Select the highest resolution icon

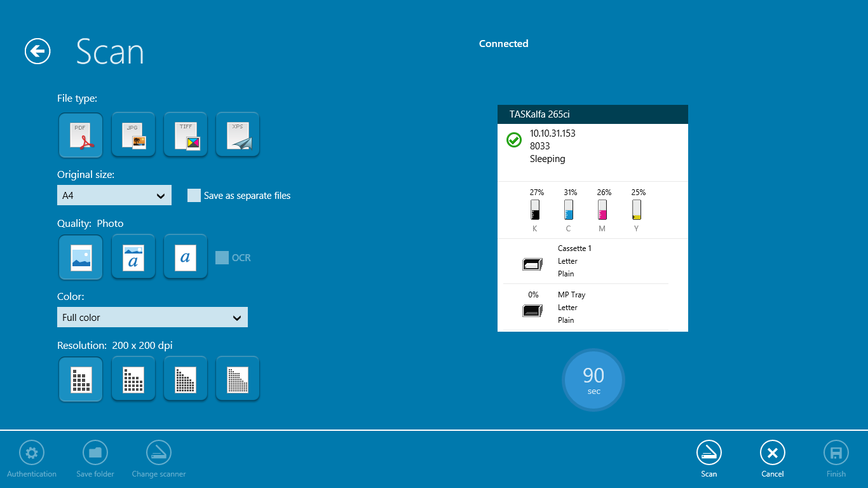point(238,379)
